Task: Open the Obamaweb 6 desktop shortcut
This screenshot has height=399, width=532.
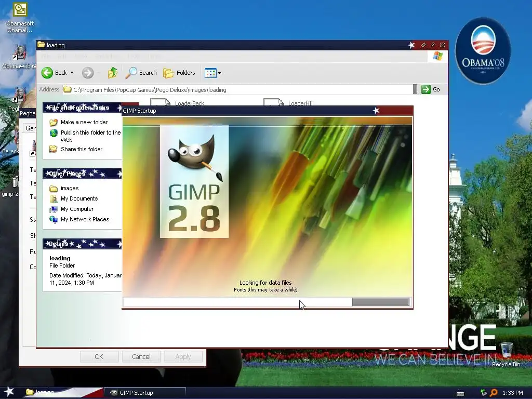Action: click(19, 57)
